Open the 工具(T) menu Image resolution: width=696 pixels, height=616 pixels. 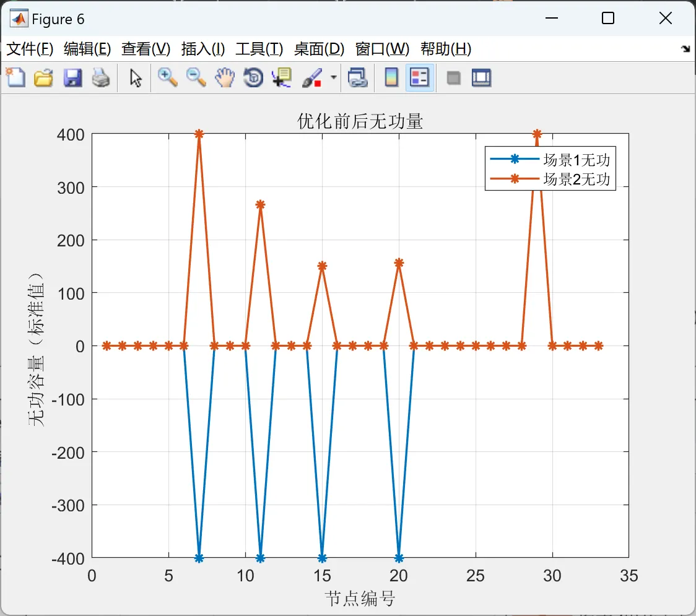[x=259, y=49]
